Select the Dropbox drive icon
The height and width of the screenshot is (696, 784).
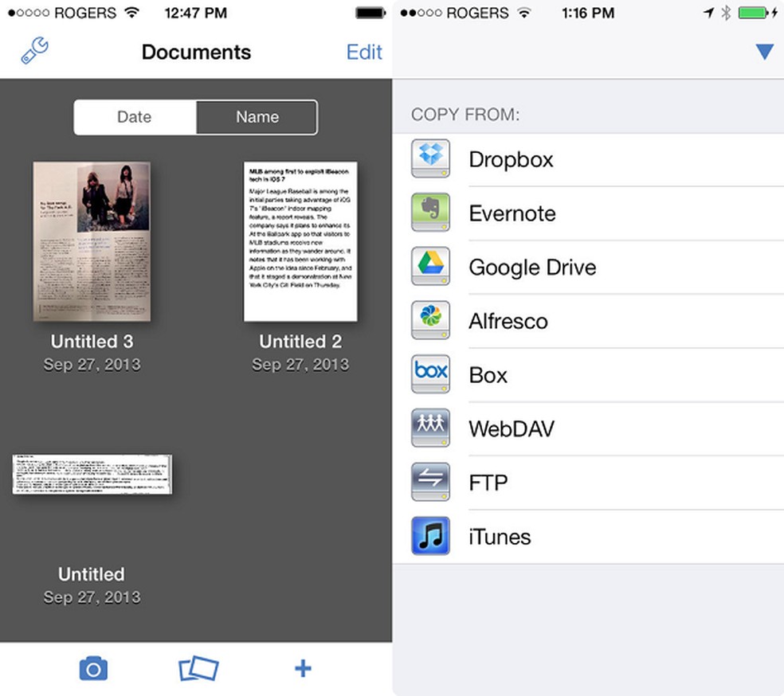click(x=430, y=158)
